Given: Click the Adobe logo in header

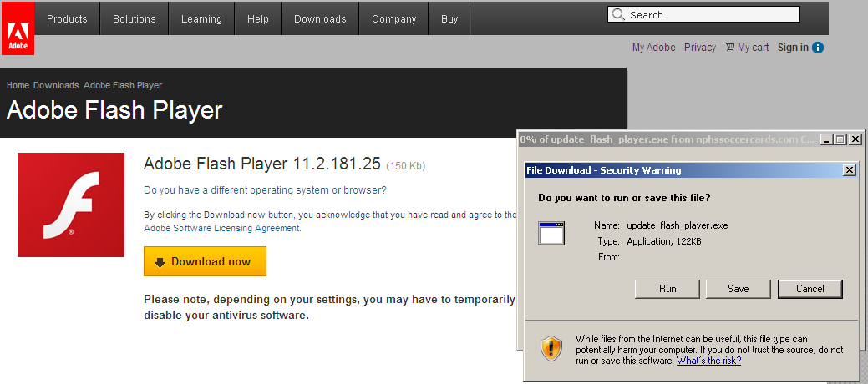Looking at the screenshot, I should [x=18, y=28].
